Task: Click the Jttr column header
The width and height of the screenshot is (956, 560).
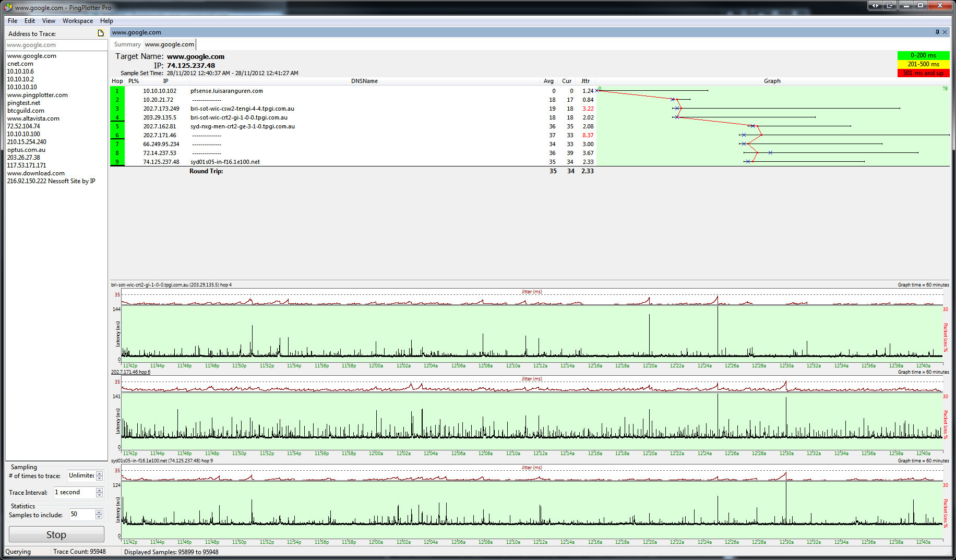Action: pyautogui.click(x=585, y=81)
